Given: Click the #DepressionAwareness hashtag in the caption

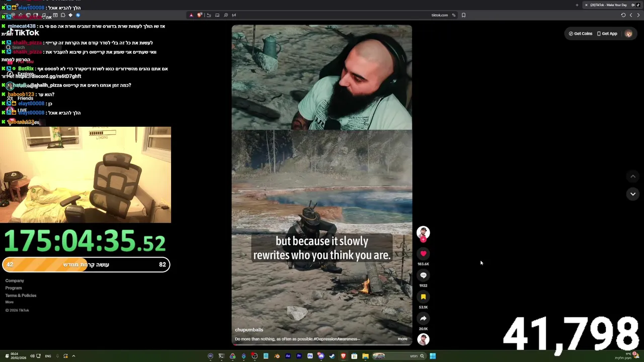Looking at the screenshot, I should tap(337, 339).
